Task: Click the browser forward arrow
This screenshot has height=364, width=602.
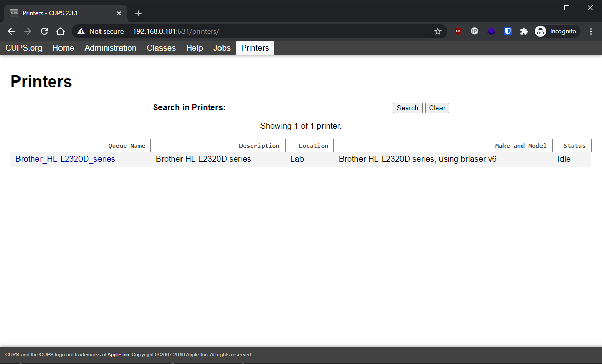Action: click(28, 31)
